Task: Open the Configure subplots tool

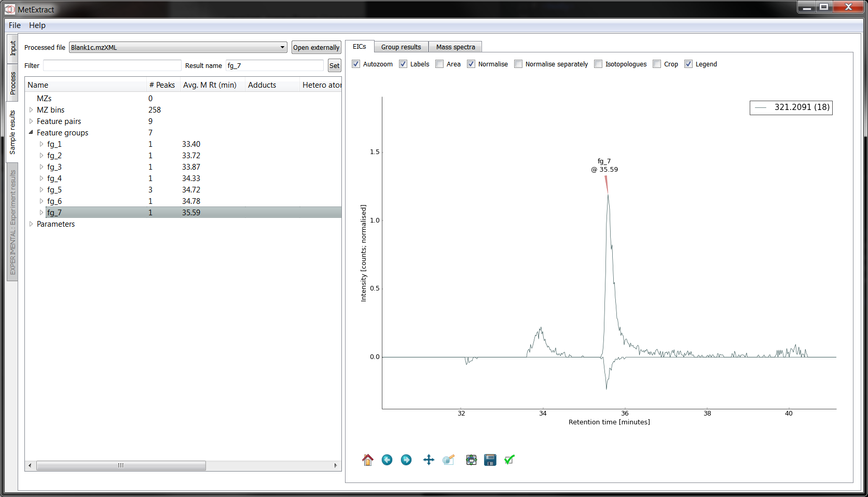Action: [x=471, y=460]
